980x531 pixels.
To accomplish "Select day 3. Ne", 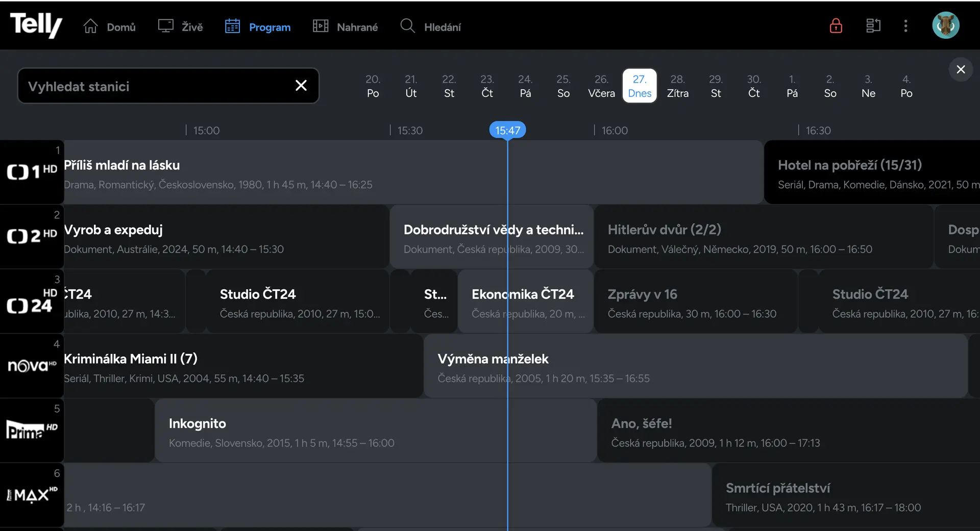I will 868,86.
